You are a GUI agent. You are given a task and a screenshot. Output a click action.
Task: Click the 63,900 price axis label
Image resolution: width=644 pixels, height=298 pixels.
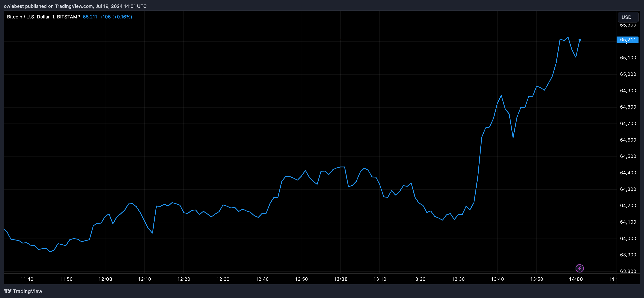[x=628, y=255]
